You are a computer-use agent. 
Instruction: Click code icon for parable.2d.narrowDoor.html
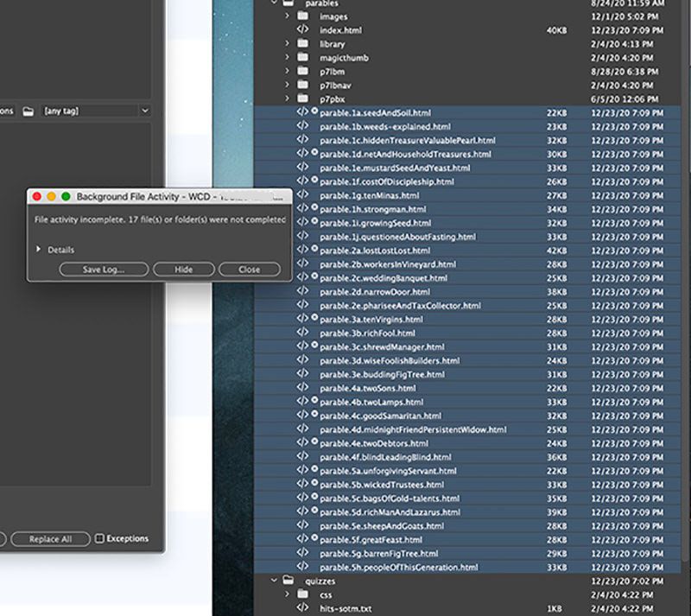click(302, 292)
